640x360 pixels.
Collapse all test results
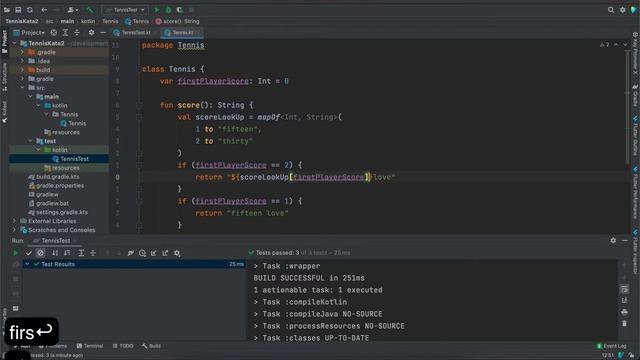tap(93, 253)
